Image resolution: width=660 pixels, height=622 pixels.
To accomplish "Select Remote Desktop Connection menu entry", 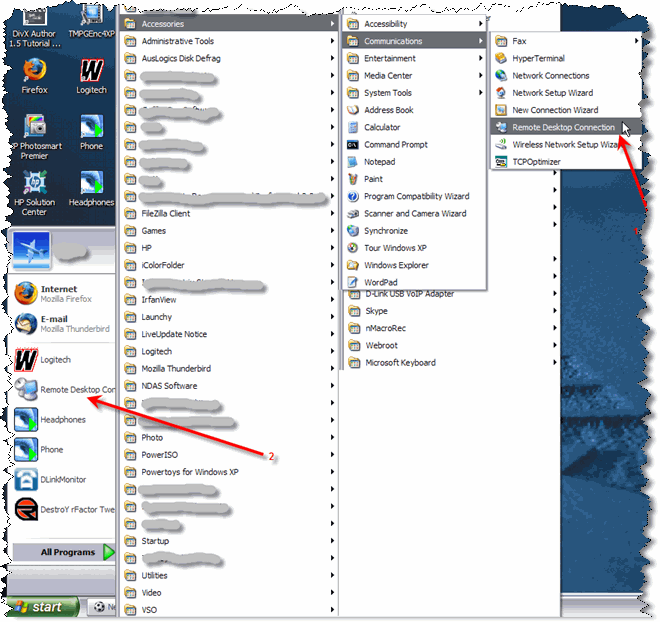I will (562, 127).
